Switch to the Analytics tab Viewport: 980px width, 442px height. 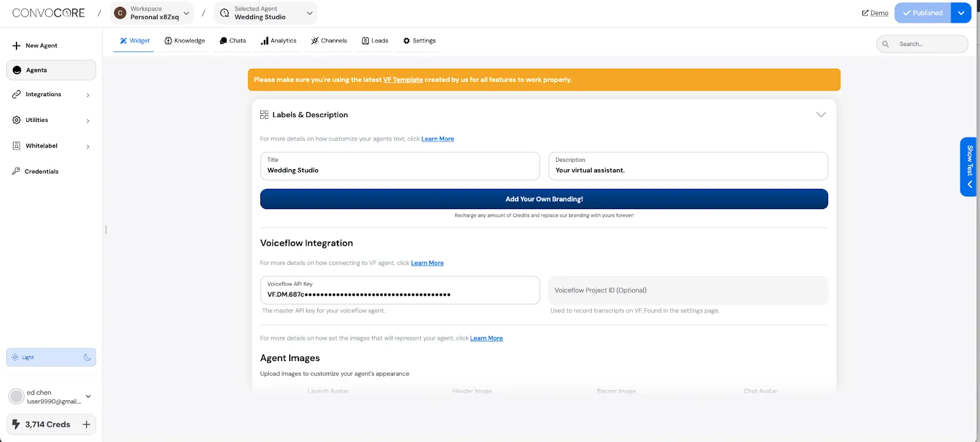click(x=278, y=40)
